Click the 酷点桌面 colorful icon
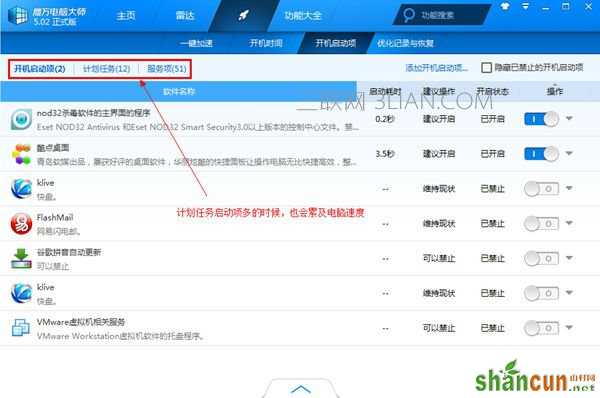The height and width of the screenshot is (398, 600). pyautogui.click(x=21, y=154)
